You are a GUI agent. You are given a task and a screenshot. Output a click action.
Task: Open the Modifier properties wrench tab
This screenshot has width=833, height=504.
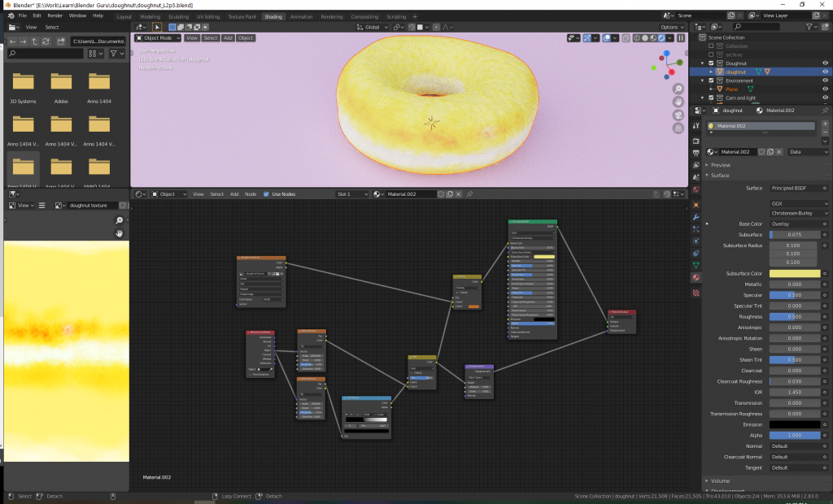(x=696, y=218)
